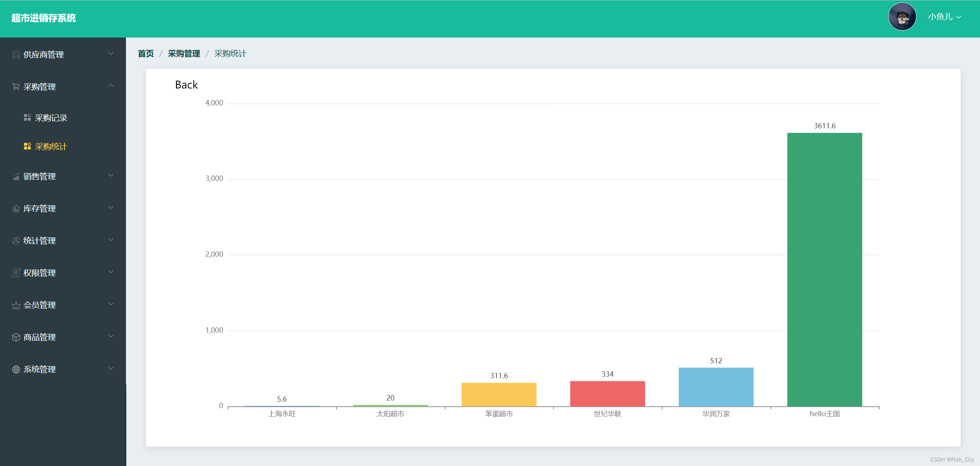980x466 pixels.
Task: Click the 超市进销存系统 title
Action: pos(44,18)
